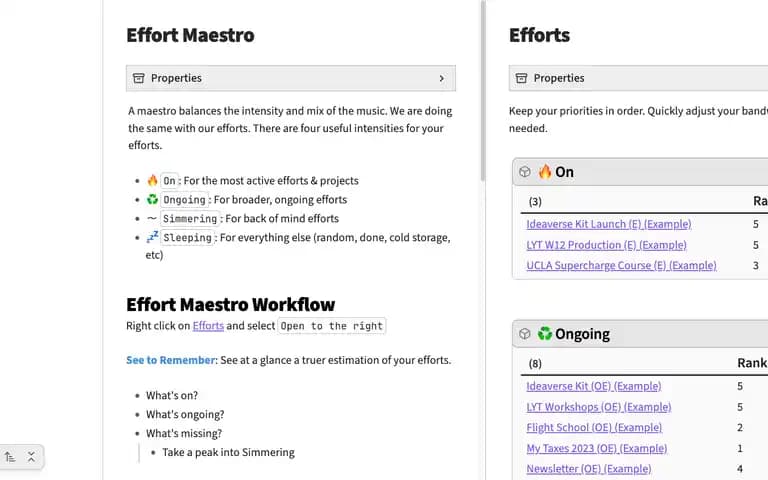The width and height of the screenshot is (768, 480).
Task: Open the See to Remember link
Action: tap(171, 360)
